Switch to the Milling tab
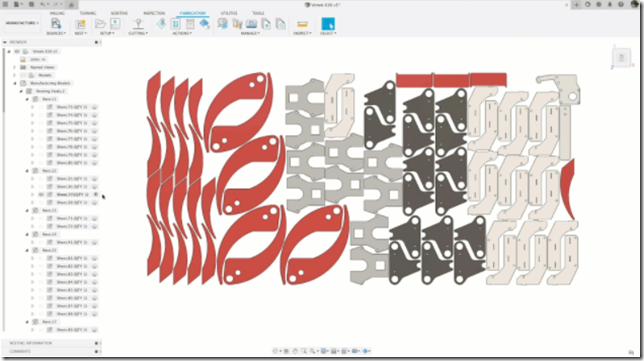 pyautogui.click(x=57, y=13)
